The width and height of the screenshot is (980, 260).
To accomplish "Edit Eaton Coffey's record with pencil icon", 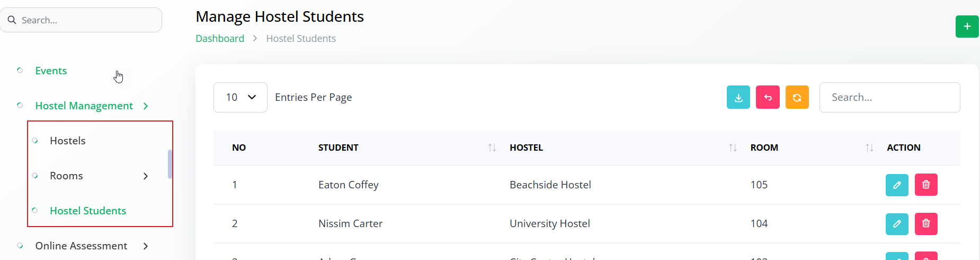I will click(x=897, y=185).
